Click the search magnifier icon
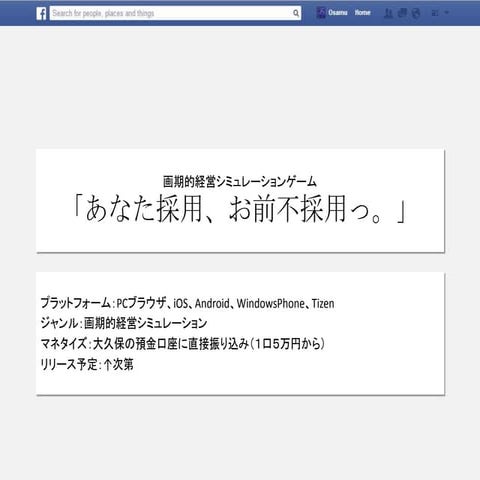This screenshot has height=480, width=480. (296, 13)
